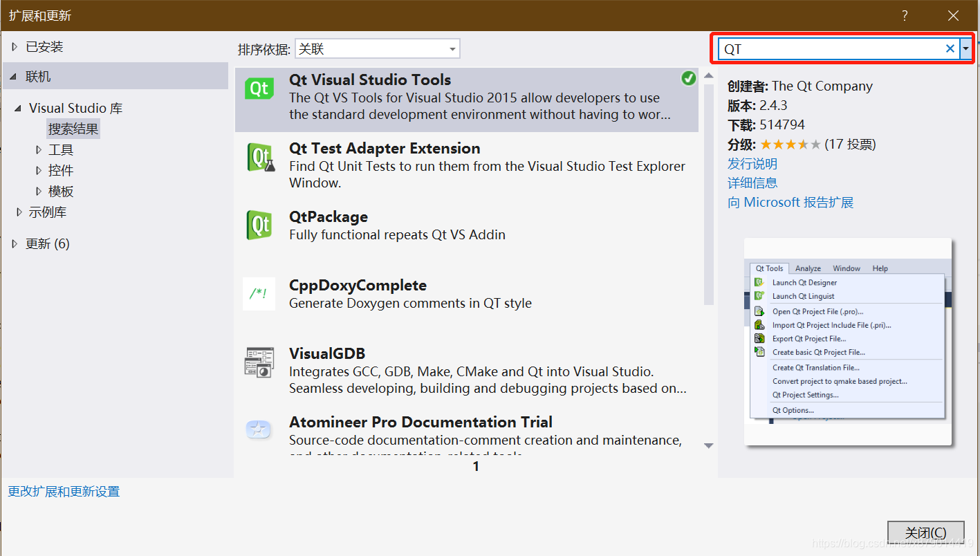Select Atomineer Pro Documentation Trial title

click(x=420, y=422)
